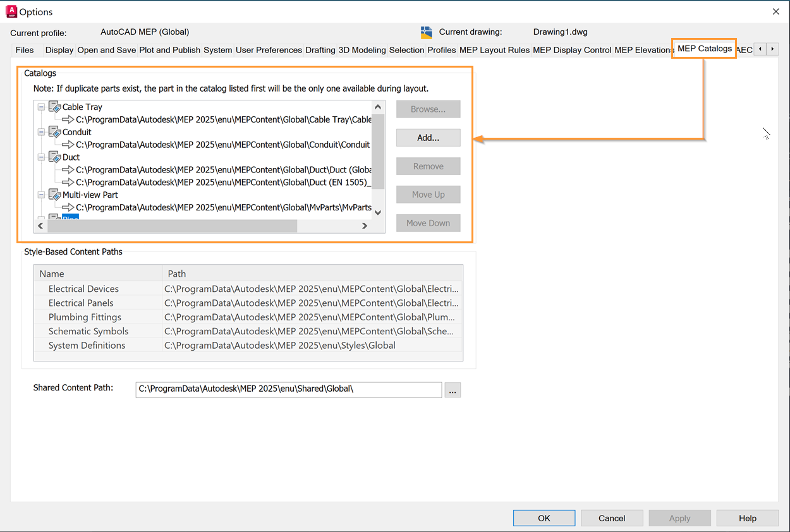The width and height of the screenshot is (790, 532).
Task: Select the Conduit tree item
Action: pos(77,132)
